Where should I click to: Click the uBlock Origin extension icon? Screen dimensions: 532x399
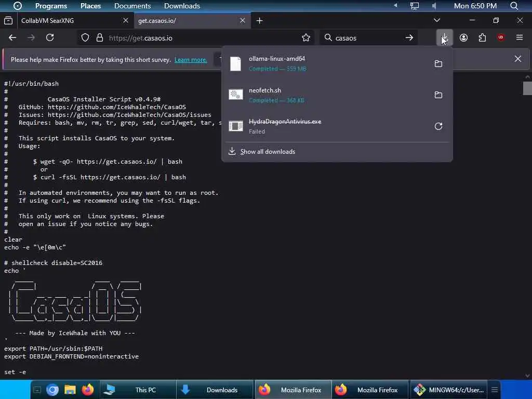click(500, 37)
